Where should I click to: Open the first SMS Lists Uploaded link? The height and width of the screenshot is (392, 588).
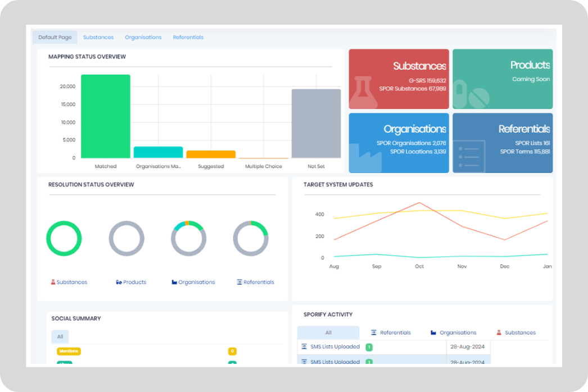pyautogui.click(x=335, y=347)
